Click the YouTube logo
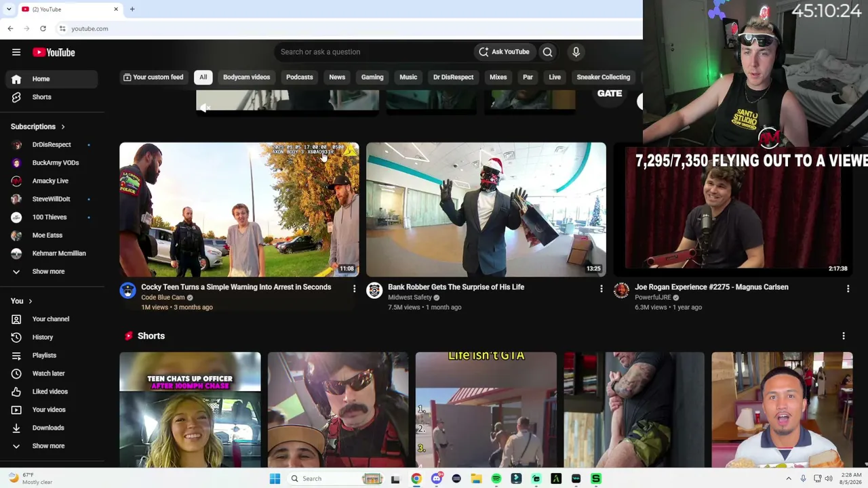 tap(54, 52)
